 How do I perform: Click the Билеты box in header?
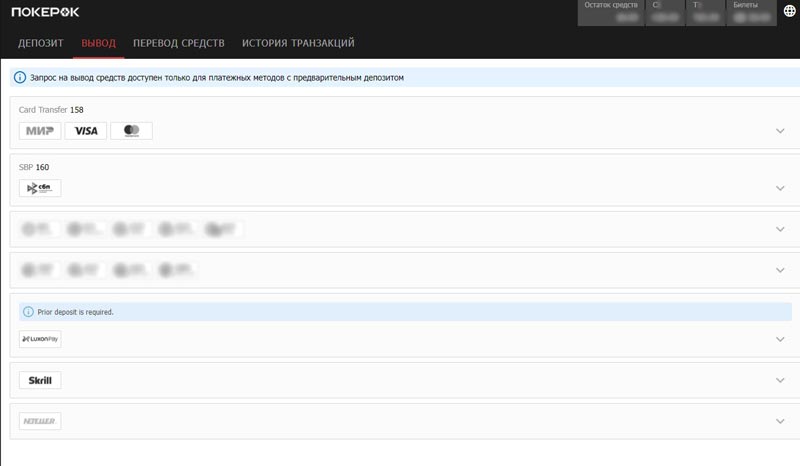coord(752,12)
